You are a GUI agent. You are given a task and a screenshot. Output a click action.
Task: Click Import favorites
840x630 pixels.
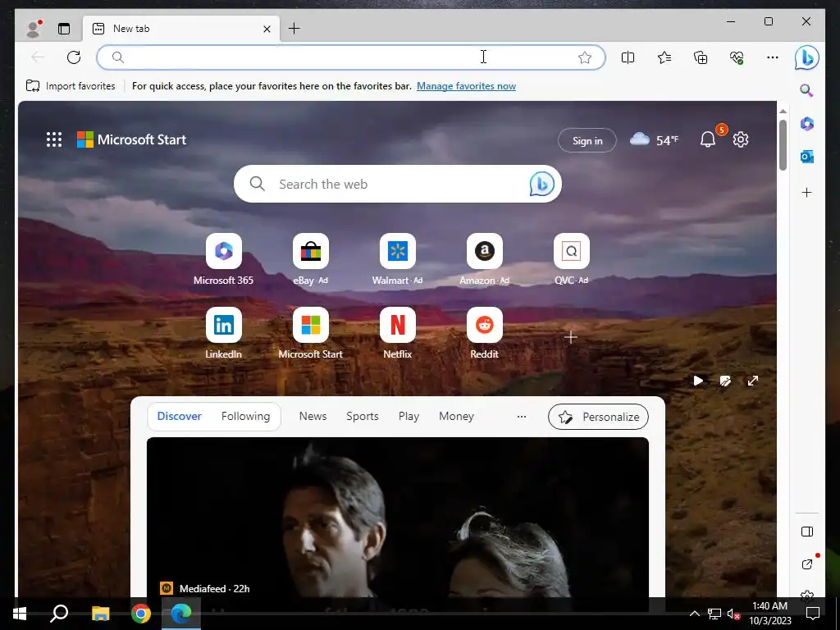tap(71, 85)
